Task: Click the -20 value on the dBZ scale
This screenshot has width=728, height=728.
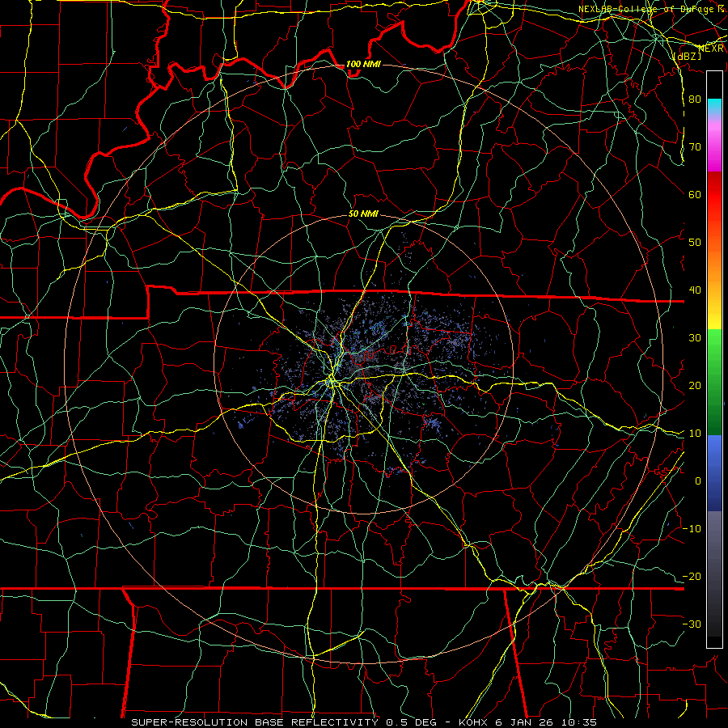Action: point(692,577)
